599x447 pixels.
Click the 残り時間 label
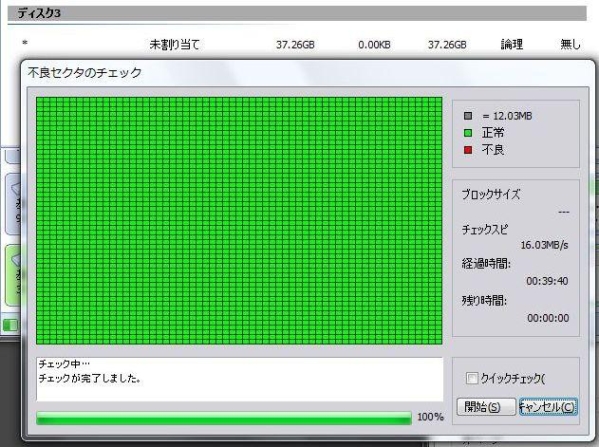click(484, 301)
